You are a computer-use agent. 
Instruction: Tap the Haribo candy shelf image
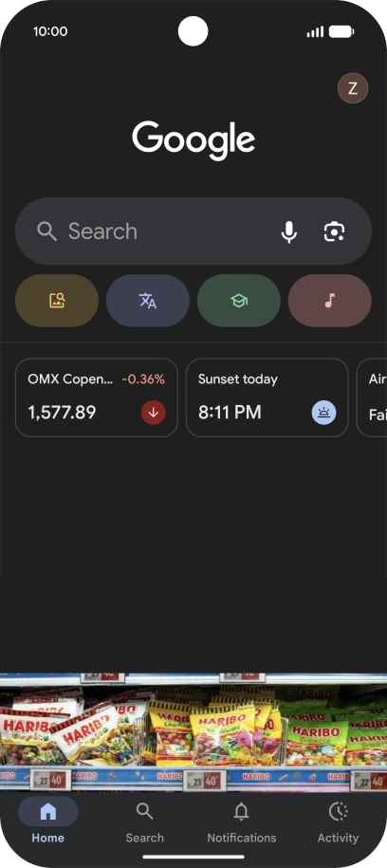click(x=193, y=731)
